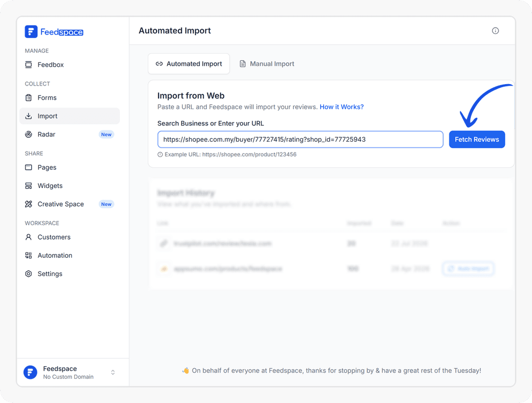Click the document icon on Manual Import tab
Viewport: 532px width, 403px height.
click(242, 63)
